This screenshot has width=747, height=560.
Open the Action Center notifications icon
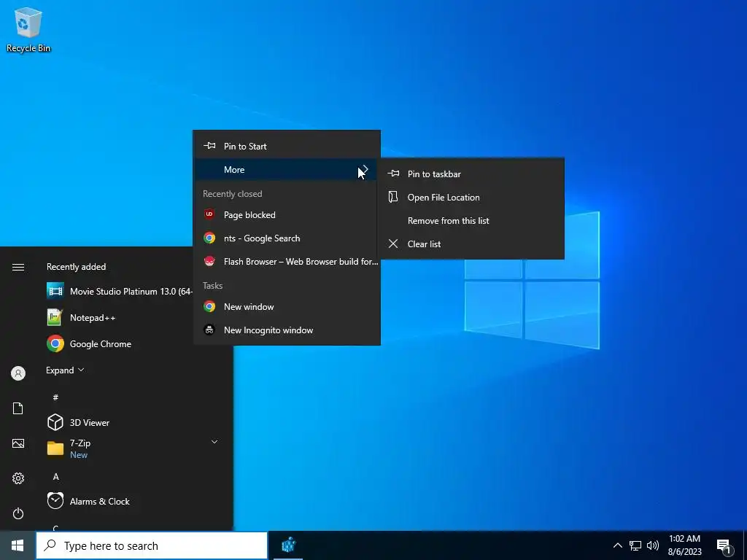pos(724,546)
